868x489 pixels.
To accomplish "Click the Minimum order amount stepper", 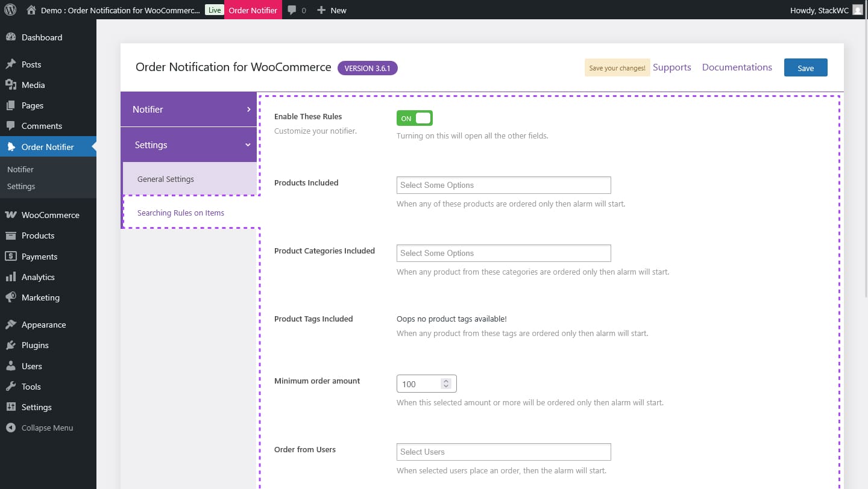I will pos(445,384).
